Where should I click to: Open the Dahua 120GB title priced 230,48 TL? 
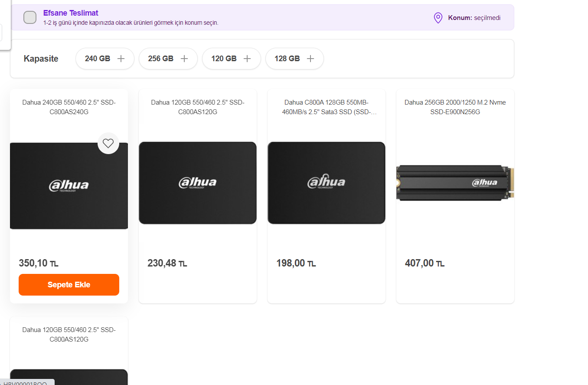[x=198, y=107]
